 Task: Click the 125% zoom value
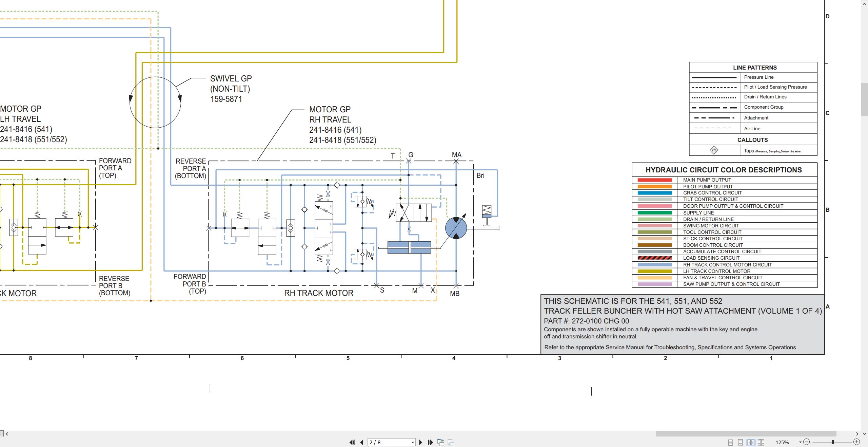pyautogui.click(x=782, y=442)
